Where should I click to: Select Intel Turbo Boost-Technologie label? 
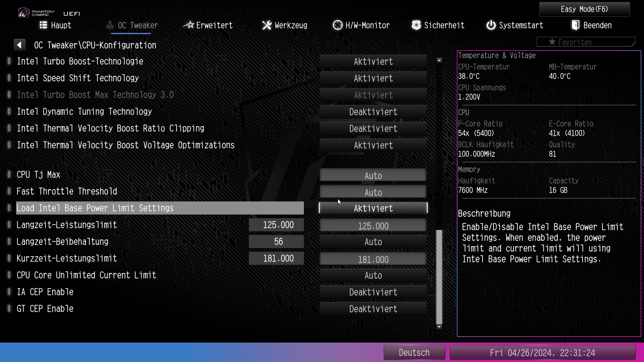point(80,61)
